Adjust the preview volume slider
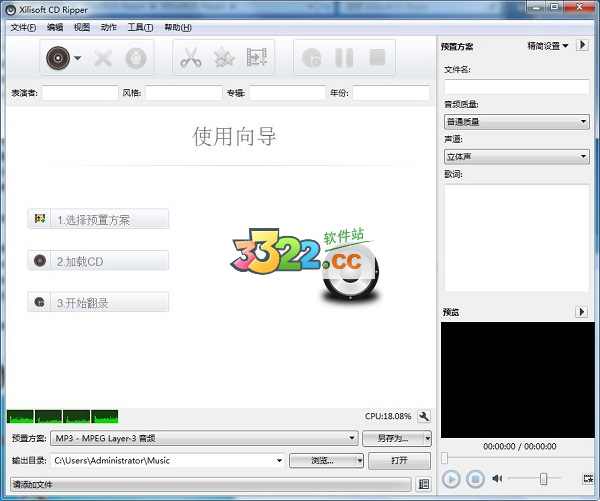 (x=543, y=478)
